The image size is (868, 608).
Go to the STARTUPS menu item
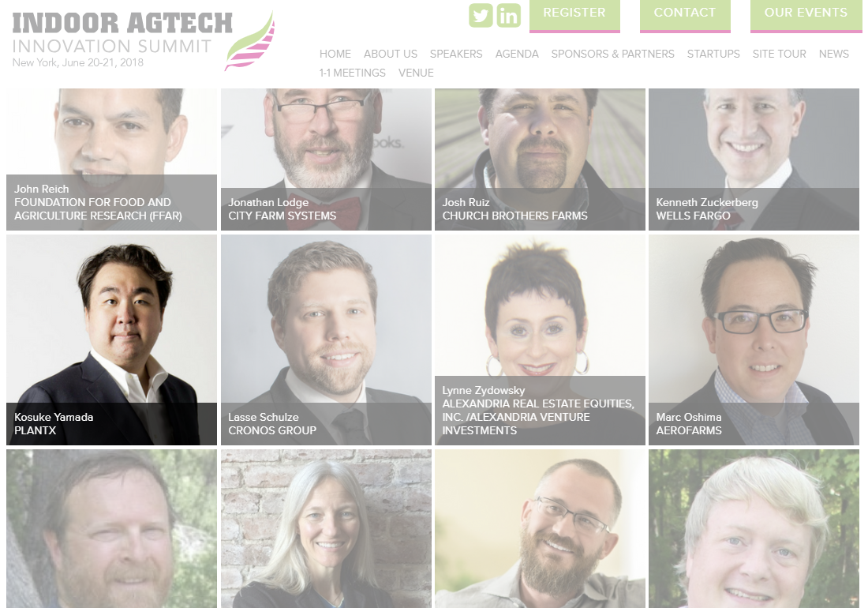coord(713,54)
